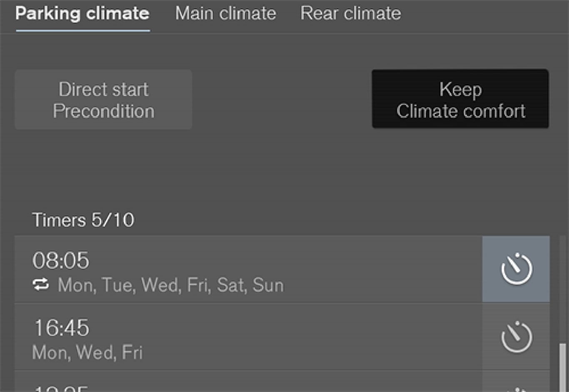
Task: Enable the 16:45 timer clock icon
Action: click(x=516, y=337)
